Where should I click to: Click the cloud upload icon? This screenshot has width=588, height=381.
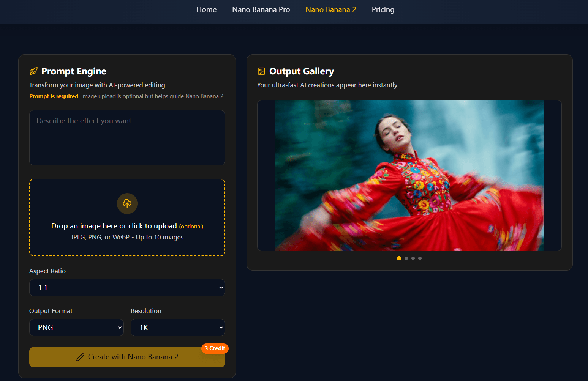[x=127, y=203]
